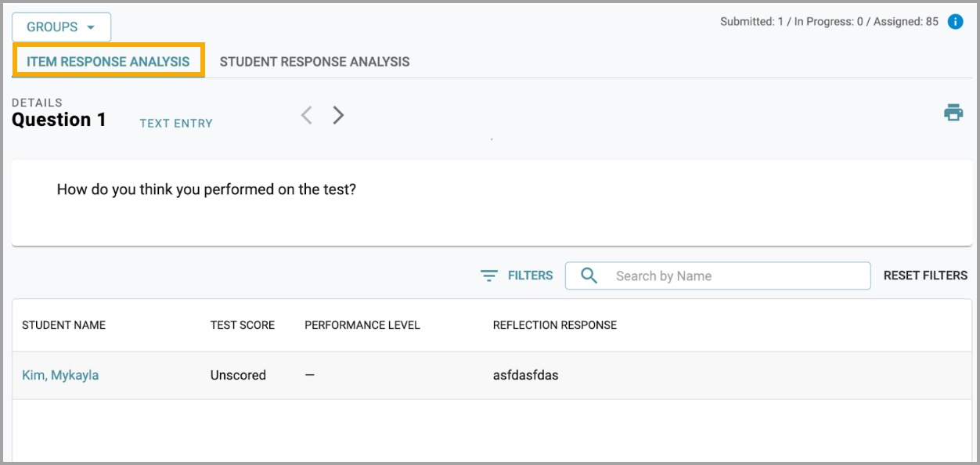Image resolution: width=980 pixels, height=465 pixels.
Task: Click the search magnifier icon
Action: 589,276
